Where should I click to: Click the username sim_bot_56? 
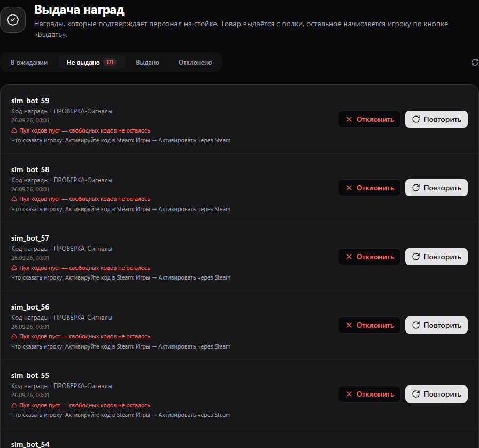point(30,307)
